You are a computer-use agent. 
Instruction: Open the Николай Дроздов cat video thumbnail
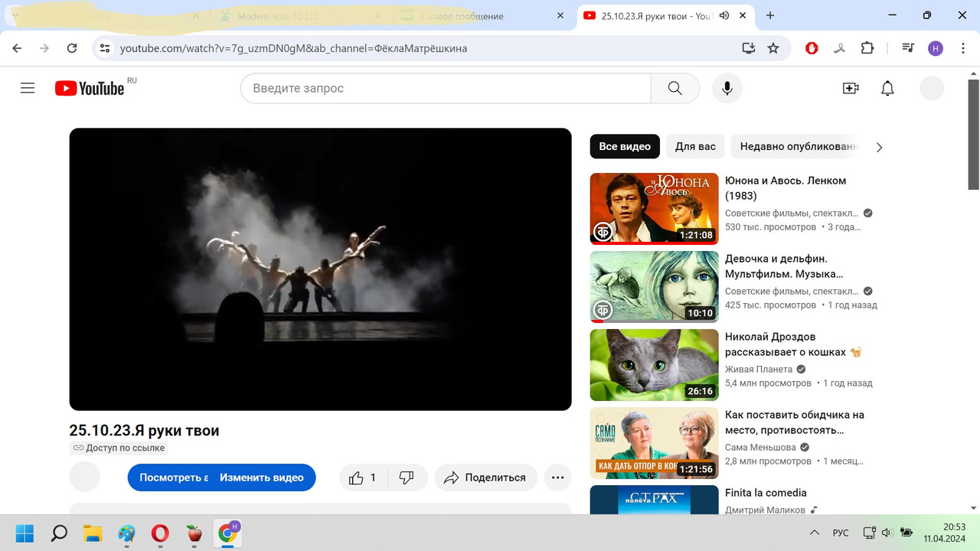click(x=655, y=365)
